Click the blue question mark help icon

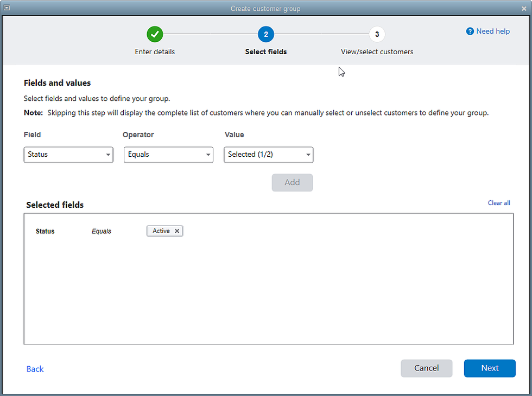coord(470,31)
